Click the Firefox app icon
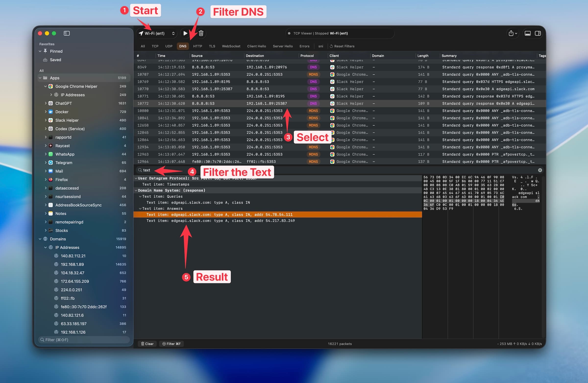This screenshot has width=588, height=383. tap(51, 180)
